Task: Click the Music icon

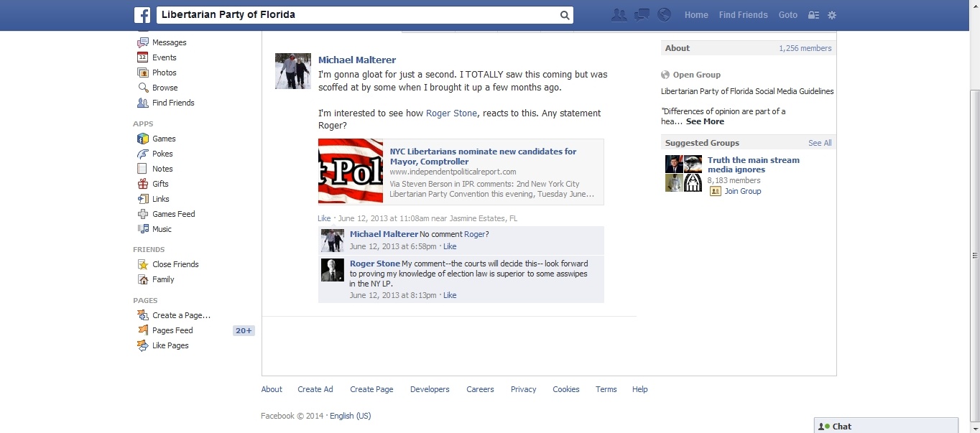Action: pyautogui.click(x=143, y=229)
